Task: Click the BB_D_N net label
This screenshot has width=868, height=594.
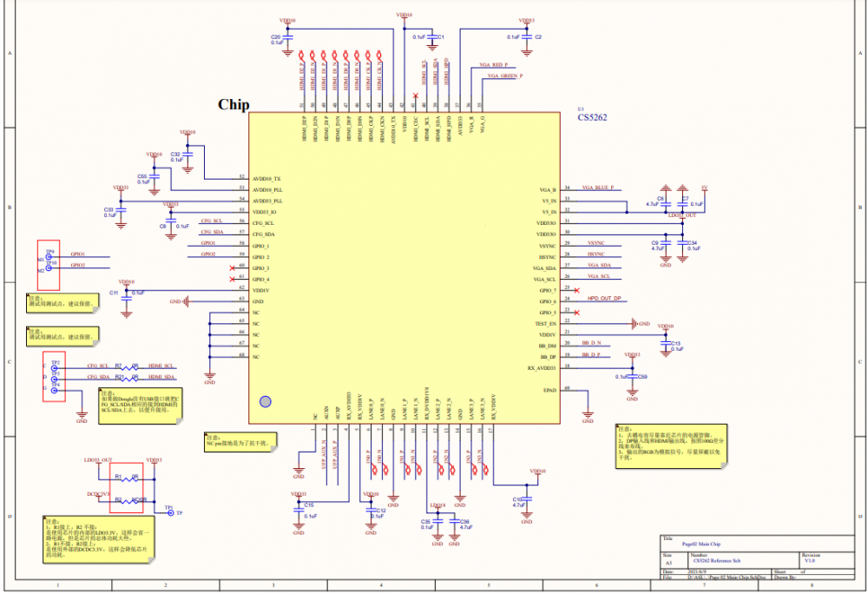Action: (x=591, y=343)
